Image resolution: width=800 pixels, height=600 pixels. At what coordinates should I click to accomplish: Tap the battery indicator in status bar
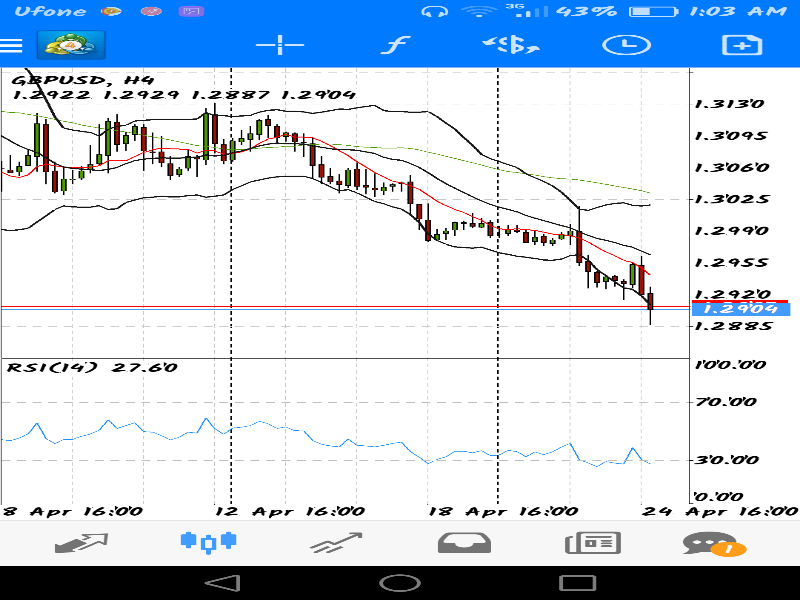tap(653, 11)
